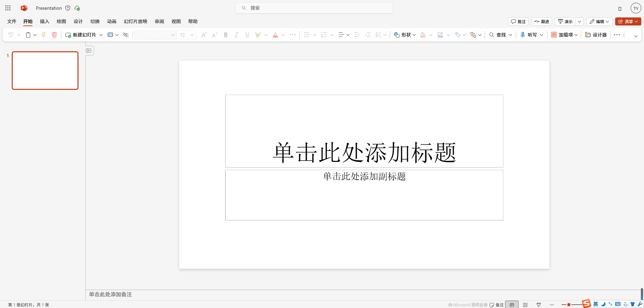The height and width of the screenshot is (308, 644).
Task: Click the shape effects icon
Action: click(458, 35)
